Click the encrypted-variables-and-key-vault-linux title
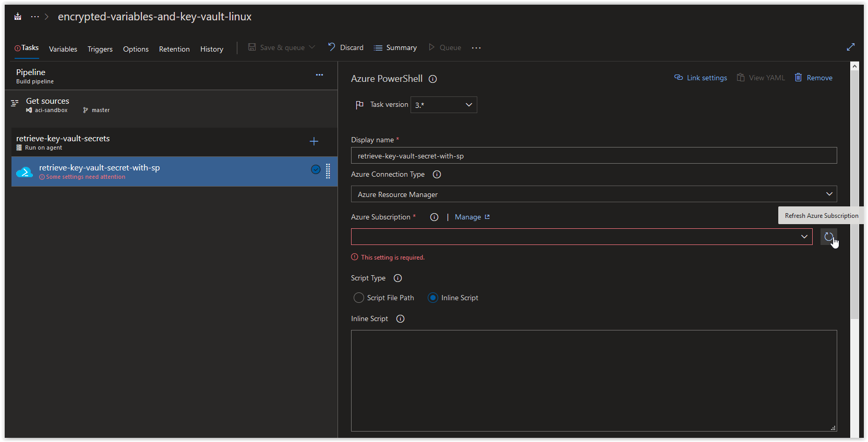Screen dimensions: 868x442 tap(154, 17)
